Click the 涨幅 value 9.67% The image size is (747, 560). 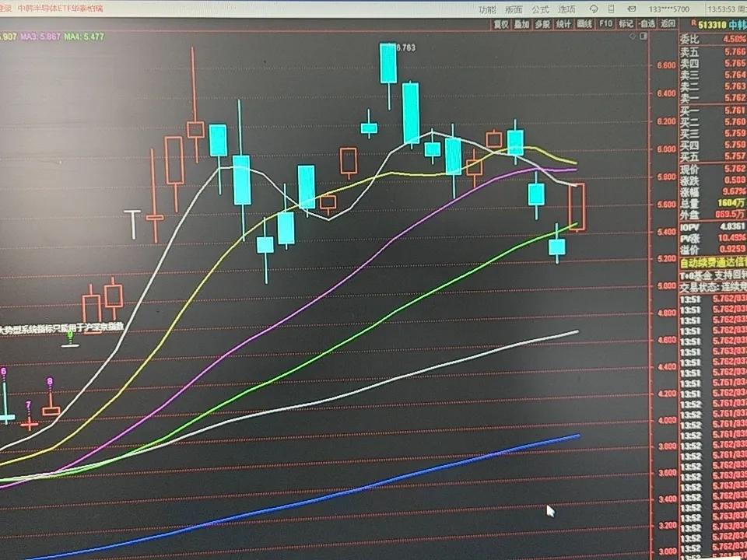pyautogui.click(x=735, y=191)
